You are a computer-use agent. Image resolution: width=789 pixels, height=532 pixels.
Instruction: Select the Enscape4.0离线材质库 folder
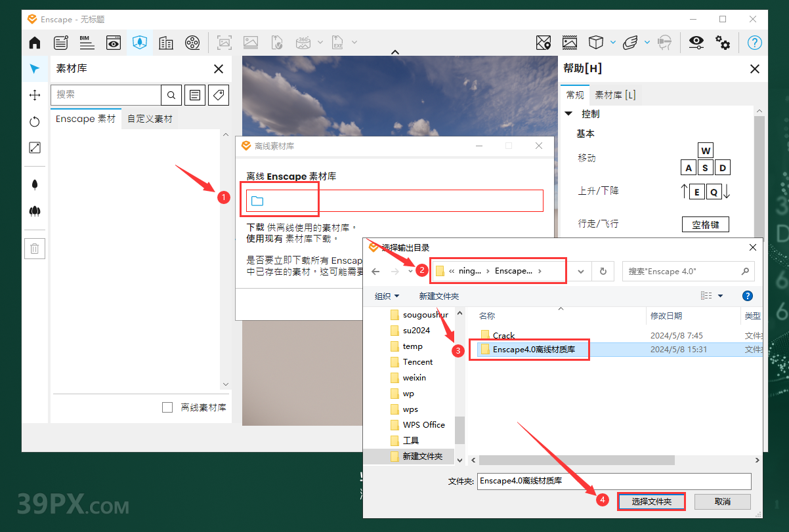coord(533,350)
